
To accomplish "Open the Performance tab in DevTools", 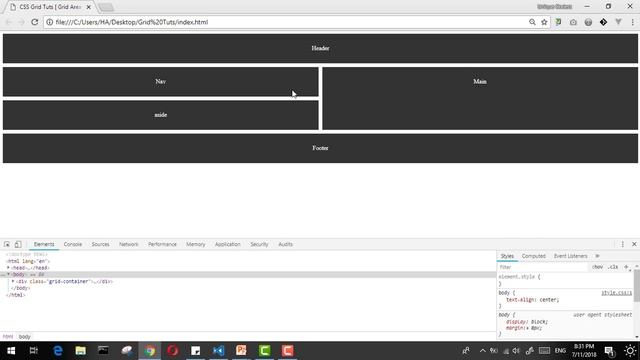I will pyautogui.click(x=162, y=244).
